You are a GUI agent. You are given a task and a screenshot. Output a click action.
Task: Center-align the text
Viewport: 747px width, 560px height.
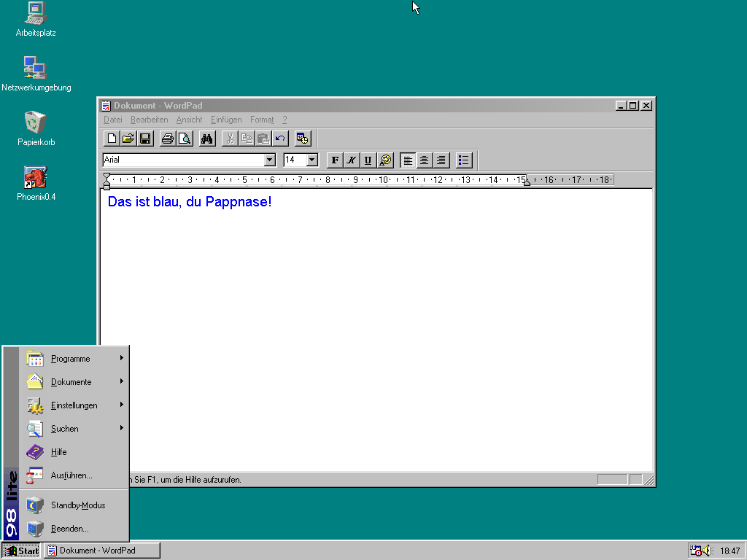click(x=425, y=160)
